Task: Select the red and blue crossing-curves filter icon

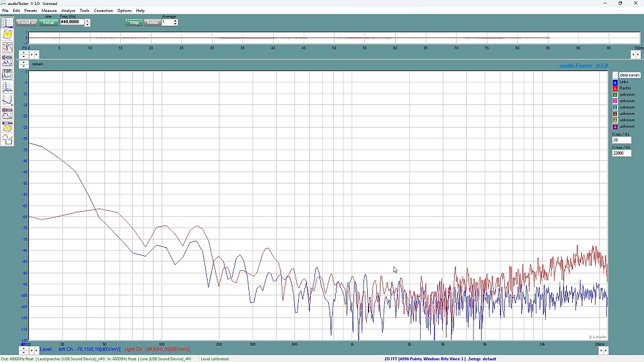Action: [x=7, y=47]
